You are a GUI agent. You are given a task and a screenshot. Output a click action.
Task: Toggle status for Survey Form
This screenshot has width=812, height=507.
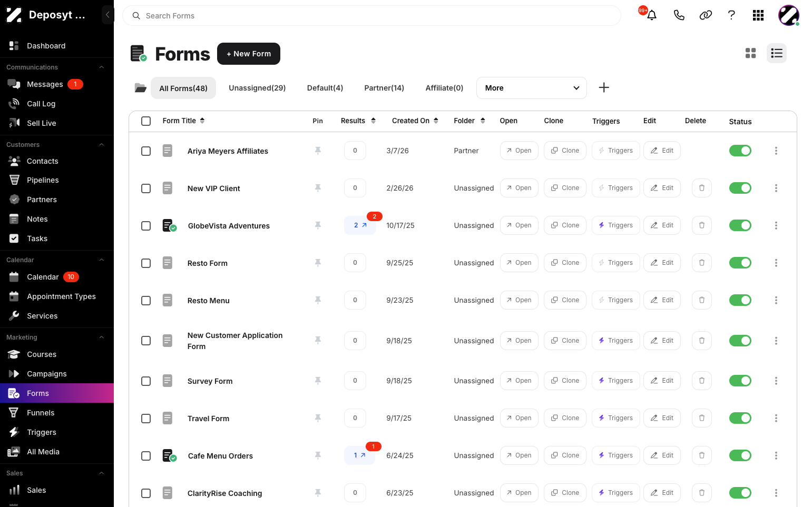click(740, 381)
